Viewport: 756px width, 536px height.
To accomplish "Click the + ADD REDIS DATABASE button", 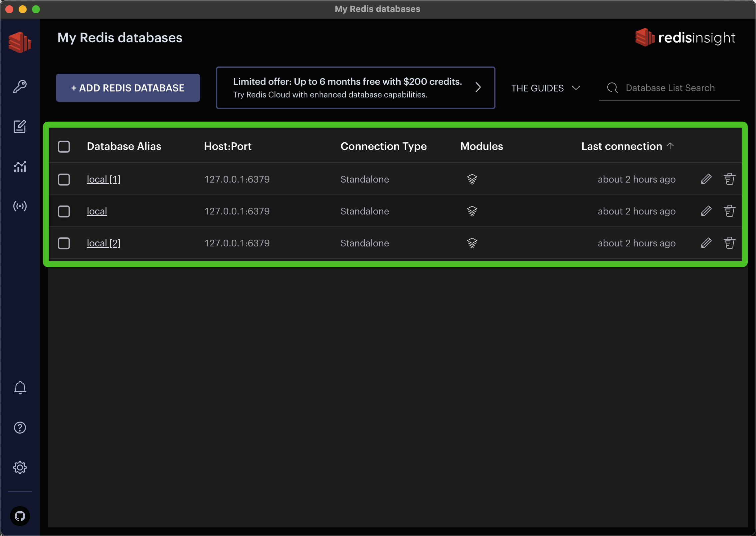I will click(x=128, y=88).
